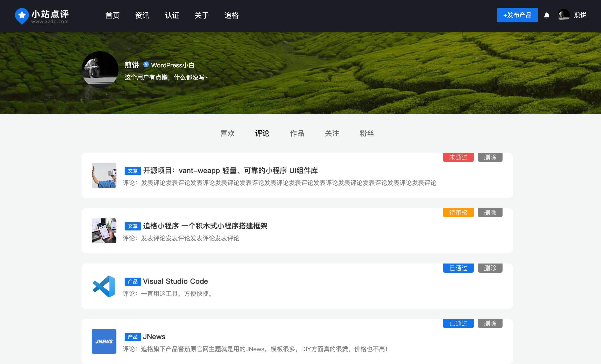601x364 pixels.
Task: Open the 认证 menu item
Action: tap(172, 15)
